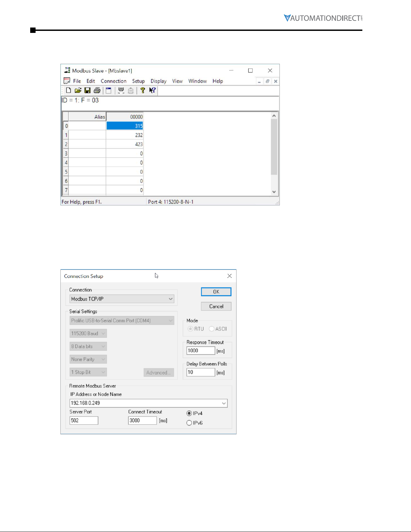Restore the inner Mbslave1 document window
Screen dimensions: 411x532
[x=267, y=81]
